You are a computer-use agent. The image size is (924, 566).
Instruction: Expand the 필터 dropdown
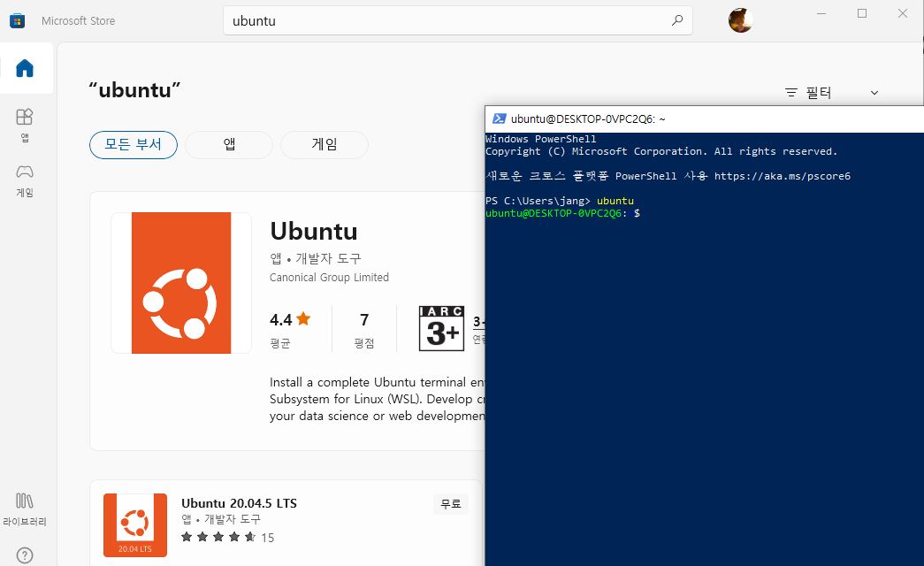[x=831, y=93]
